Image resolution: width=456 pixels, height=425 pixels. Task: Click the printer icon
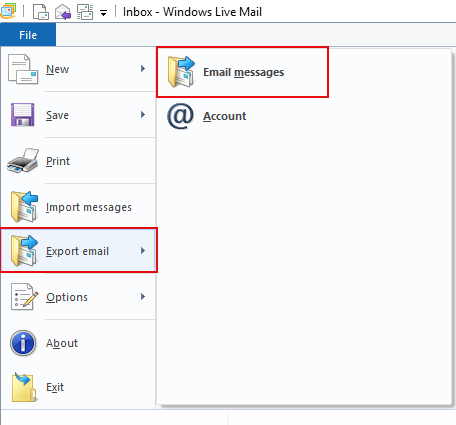(23, 161)
